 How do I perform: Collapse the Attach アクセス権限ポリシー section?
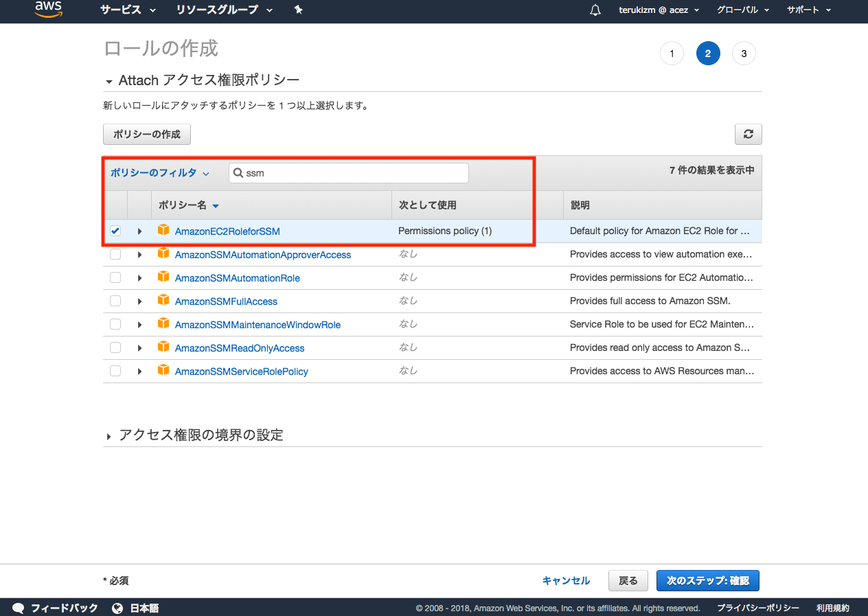click(108, 82)
